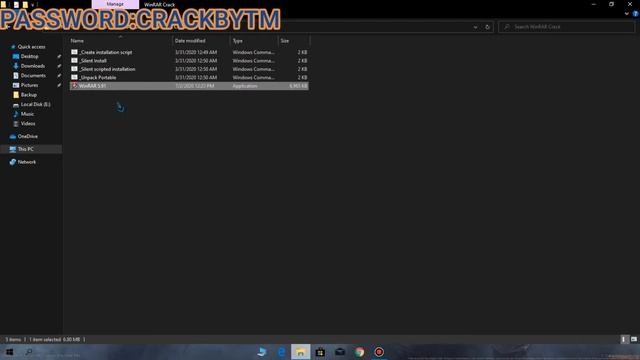Click the _Unpack Portable file icon
The image size is (640, 360).
(x=74, y=77)
